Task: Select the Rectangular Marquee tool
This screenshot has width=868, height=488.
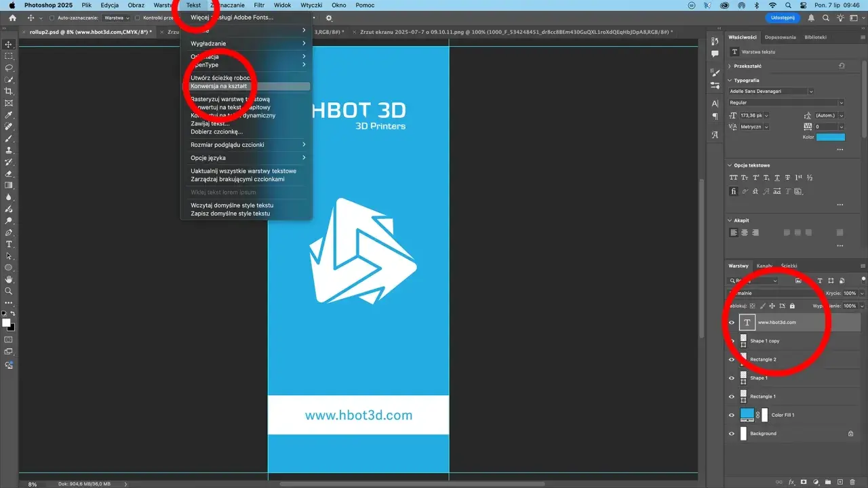Action: (x=9, y=56)
